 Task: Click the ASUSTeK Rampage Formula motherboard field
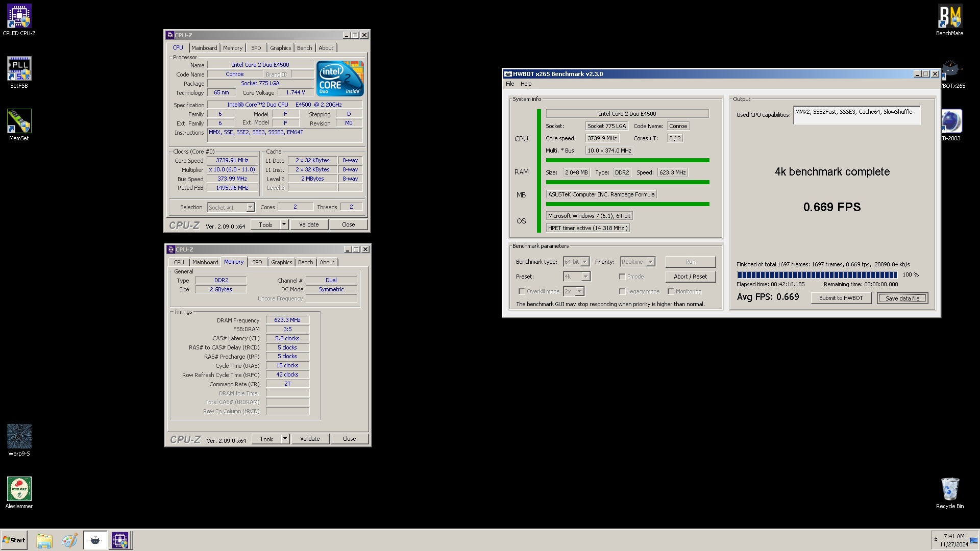click(x=601, y=194)
